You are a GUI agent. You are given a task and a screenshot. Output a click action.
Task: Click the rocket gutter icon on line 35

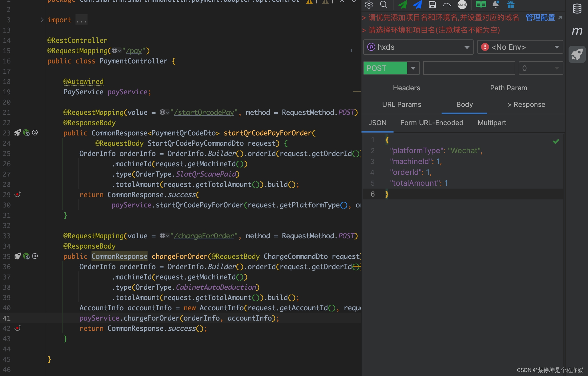[18, 256]
